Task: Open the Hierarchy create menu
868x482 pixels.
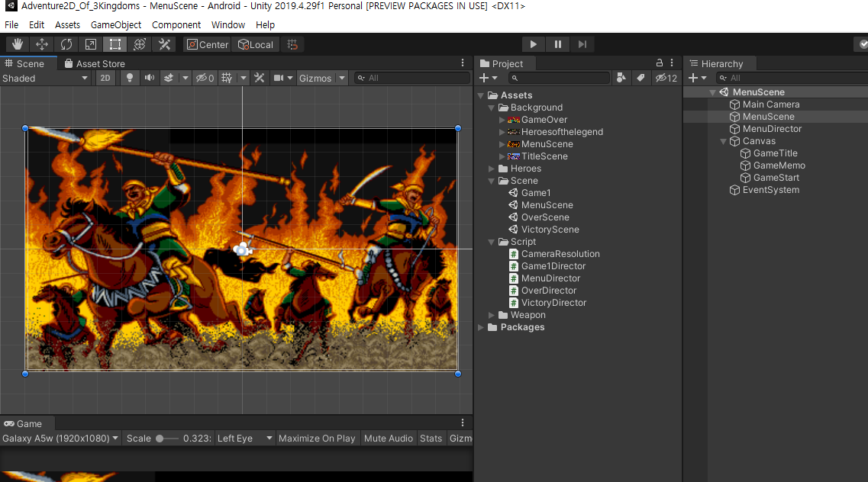Action: (698, 78)
